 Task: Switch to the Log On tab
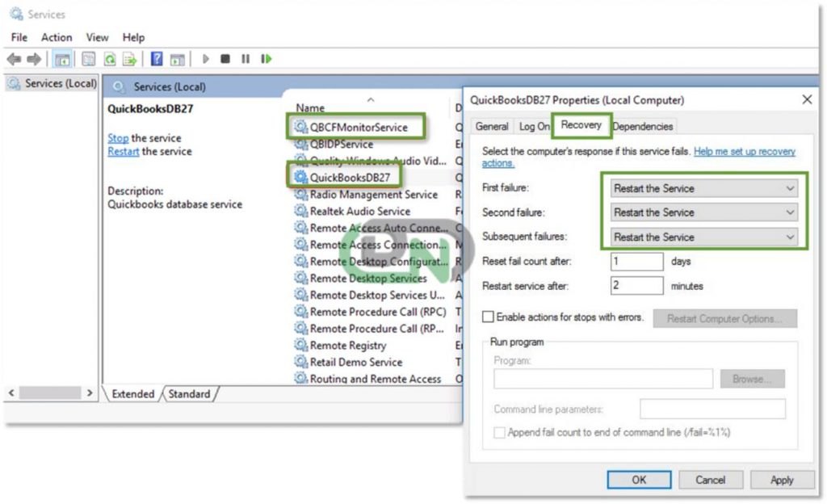(534, 126)
